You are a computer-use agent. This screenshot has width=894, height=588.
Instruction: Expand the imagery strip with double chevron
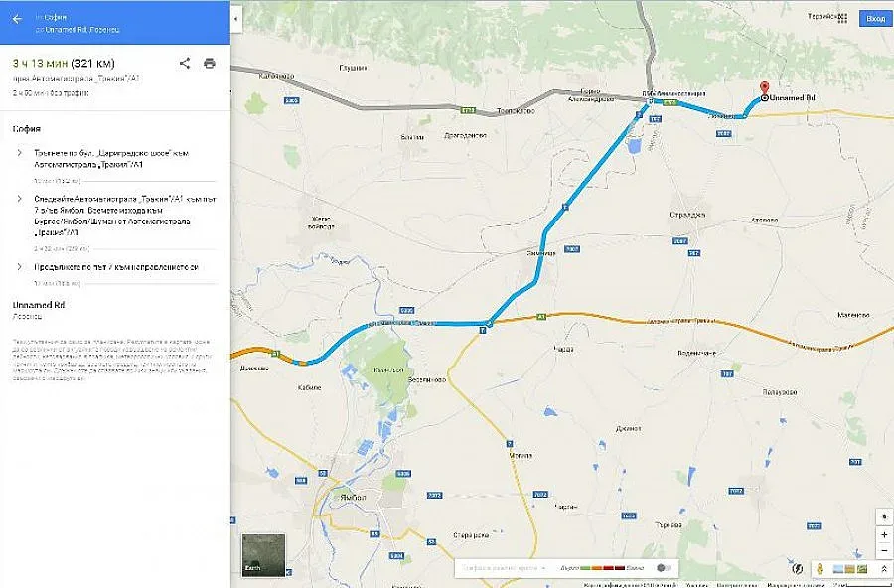pos(884,568)
